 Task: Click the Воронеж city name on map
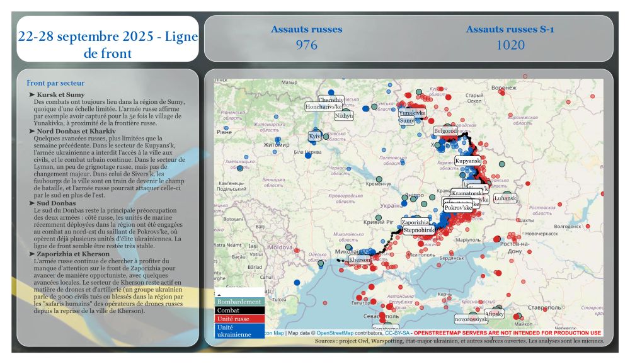[x=504, y=88]
